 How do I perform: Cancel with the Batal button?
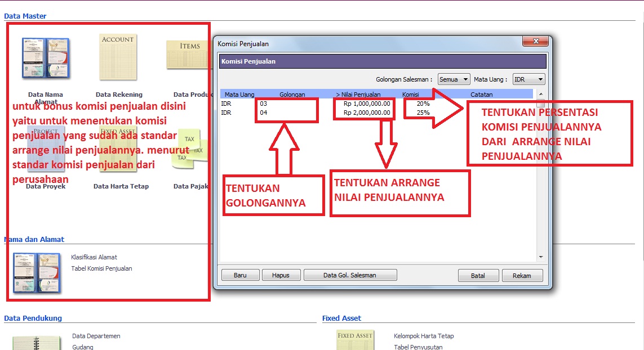(478, 276)
